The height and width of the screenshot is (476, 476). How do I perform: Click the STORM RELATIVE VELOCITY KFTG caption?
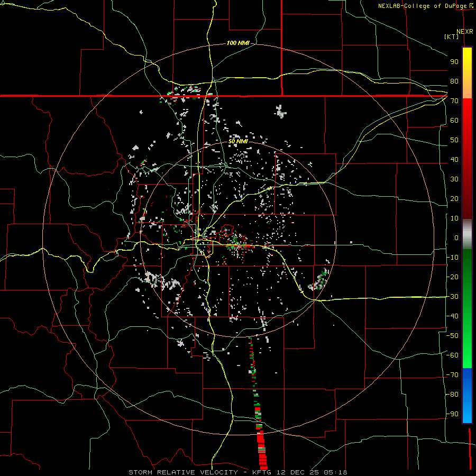click(x=237, y=472)
